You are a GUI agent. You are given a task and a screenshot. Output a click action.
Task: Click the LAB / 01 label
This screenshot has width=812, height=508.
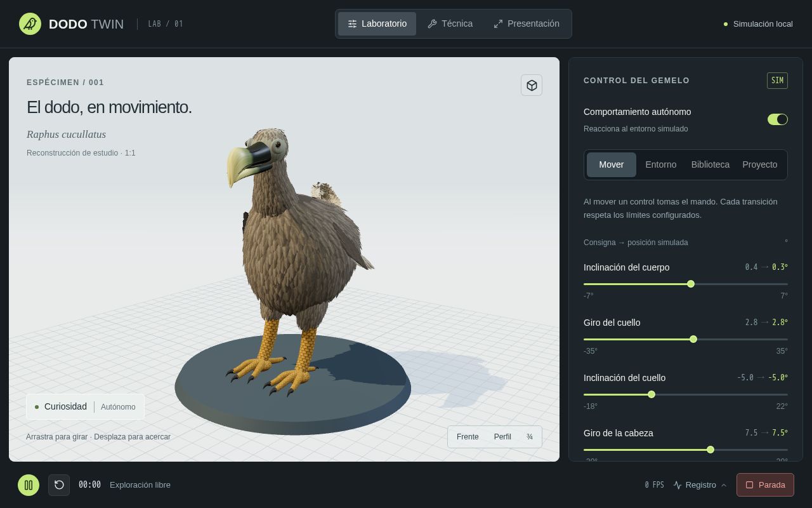tap(166, 24)
